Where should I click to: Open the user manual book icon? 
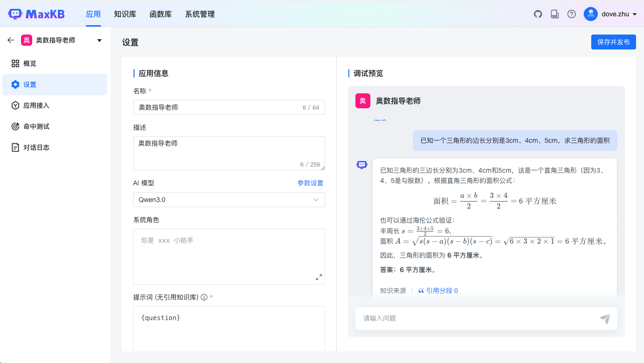coord(555,14)
